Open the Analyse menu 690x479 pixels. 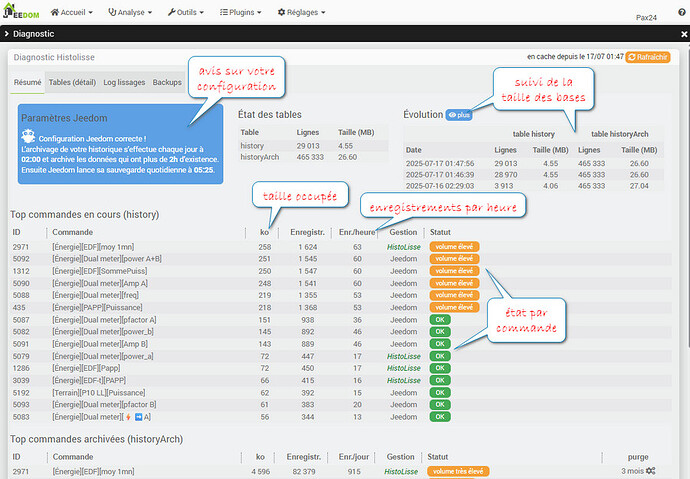coord(130,12)
